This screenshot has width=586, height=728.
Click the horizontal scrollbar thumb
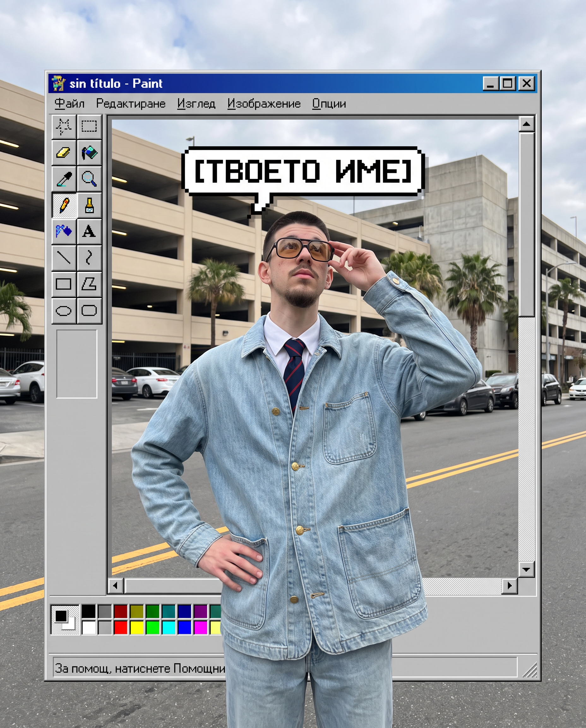pos(174,585)
